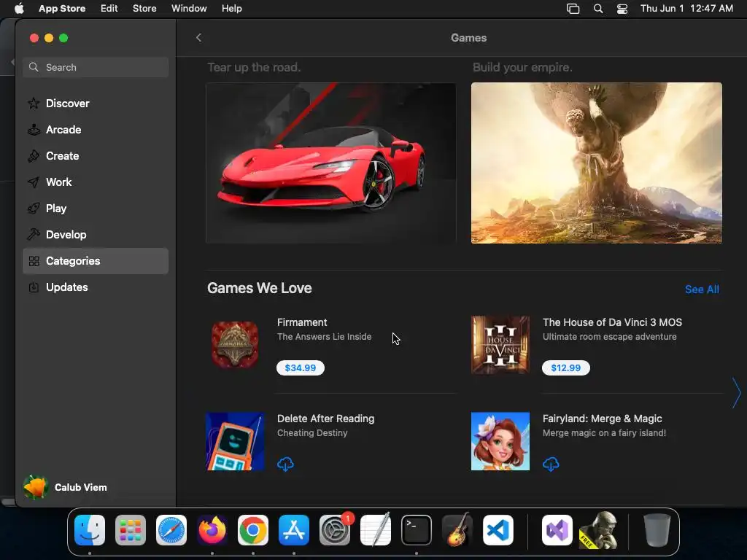Open the Delete After Reading title
Screen dimensions: 747x560
[x=326, y=419]
